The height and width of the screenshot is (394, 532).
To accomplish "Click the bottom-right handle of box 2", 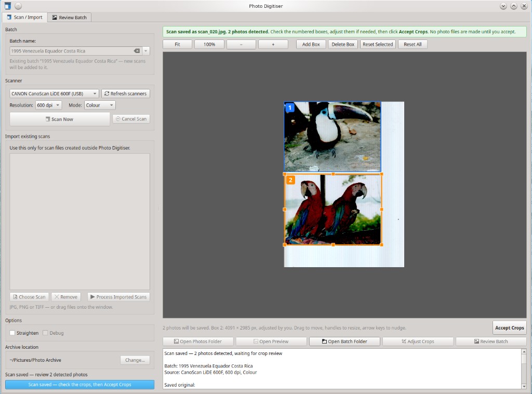I will coord(382,245).
